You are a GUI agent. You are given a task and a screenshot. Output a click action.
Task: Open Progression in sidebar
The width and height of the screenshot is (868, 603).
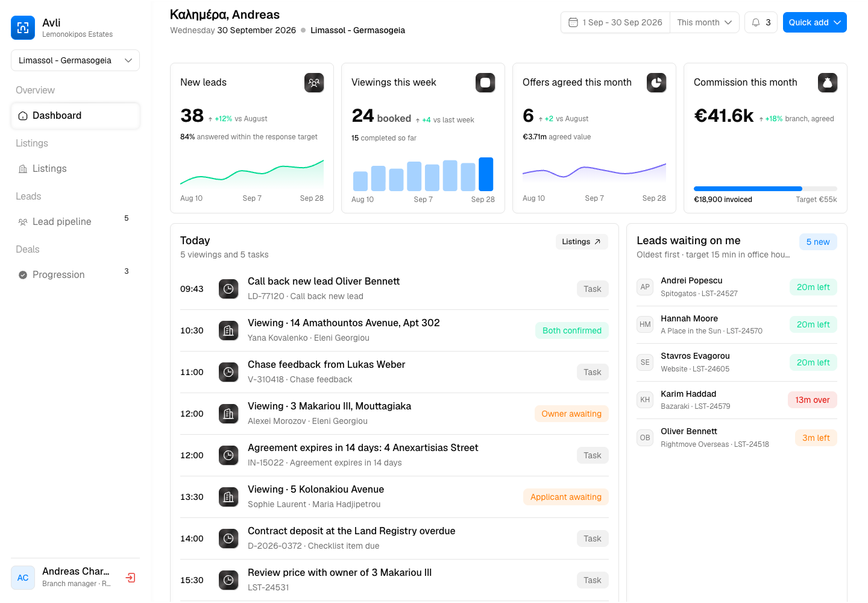(75, 275)
